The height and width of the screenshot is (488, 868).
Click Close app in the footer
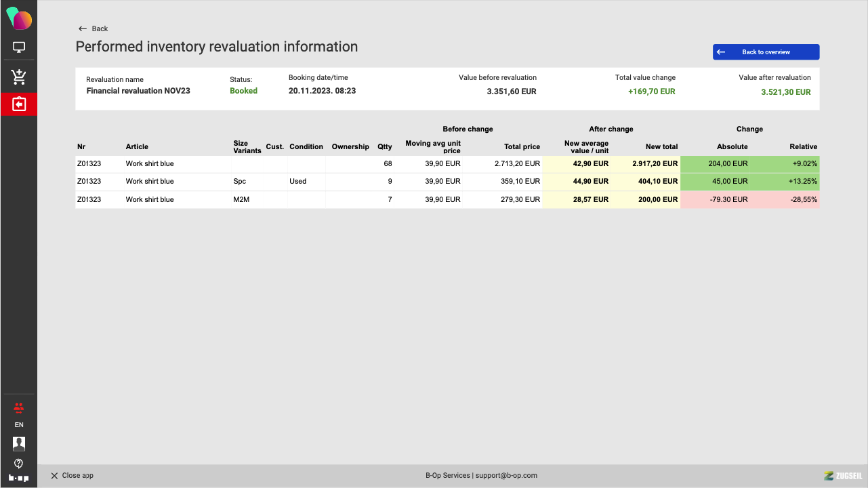[x=72, y=476]
